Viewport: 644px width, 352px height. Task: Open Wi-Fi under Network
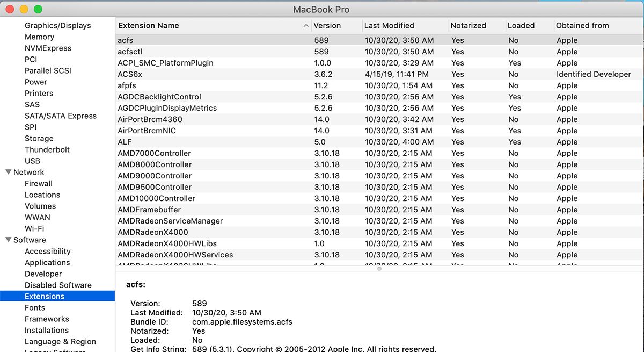click(34, 229)
